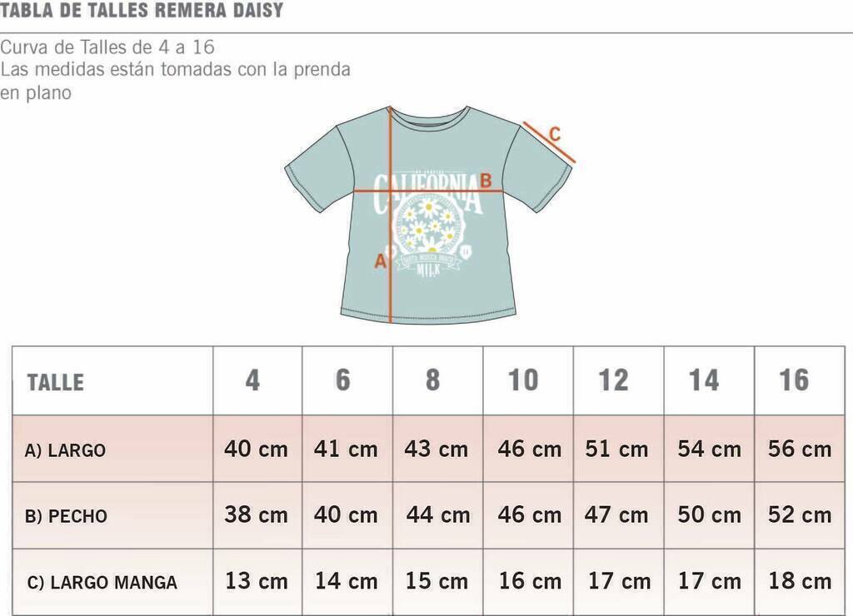
Task: Click the Curva de Talles de 4 a 16 text
Action: 107,47
